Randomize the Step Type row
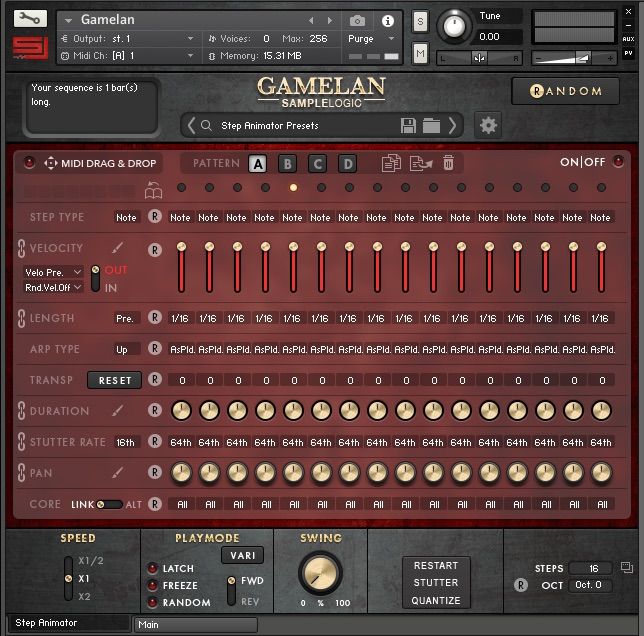644x636 pixels. pos(154,216)
